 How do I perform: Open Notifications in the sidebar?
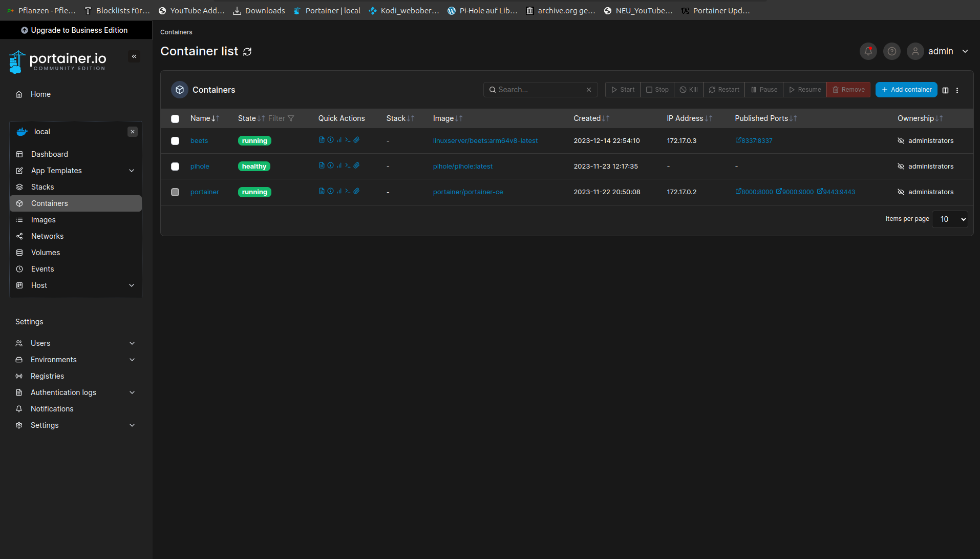click(52, 409)
